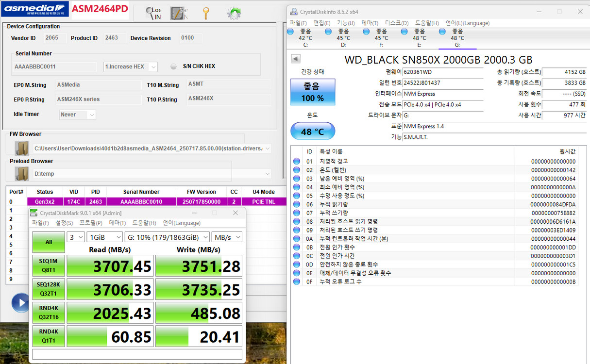Click the status dot next to attribute ID 01
Screen dimensions: 590x364
tap(296, 161)
